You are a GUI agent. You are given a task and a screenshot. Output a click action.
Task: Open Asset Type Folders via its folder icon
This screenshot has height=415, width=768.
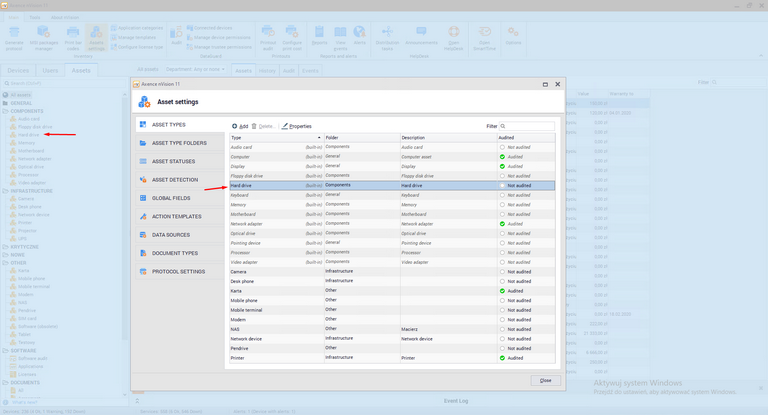click(142, 143)
